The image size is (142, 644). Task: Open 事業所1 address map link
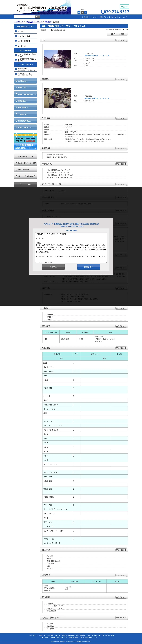point(96,98)
